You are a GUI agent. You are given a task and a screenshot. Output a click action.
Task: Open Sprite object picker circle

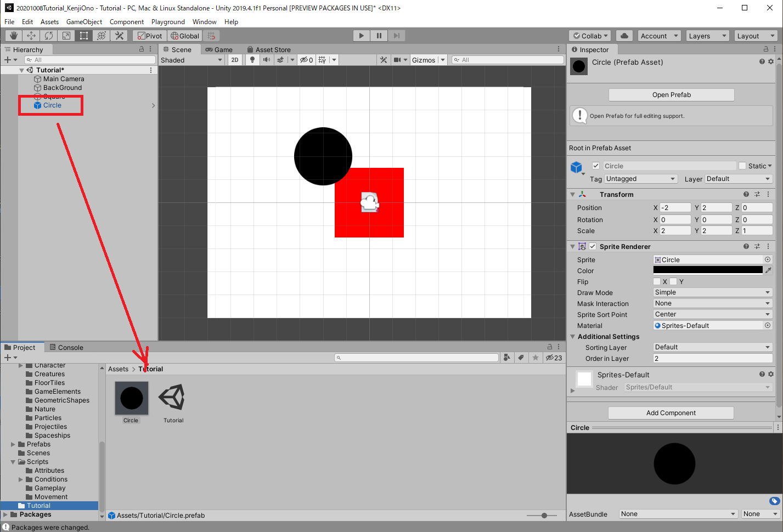pos(768,259)
